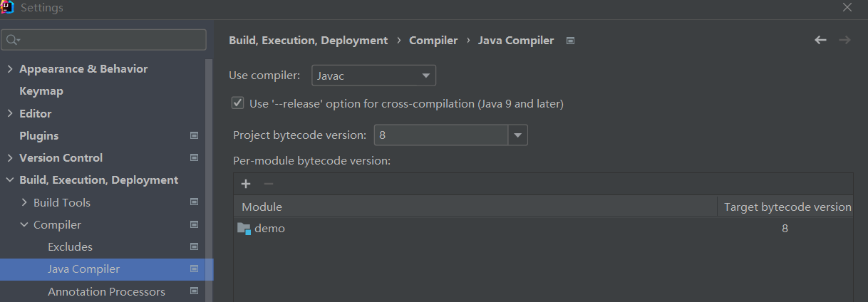This screenshot has height=302, width=868.
Task: Click the forward navigation arrow
Action: click(x=844, y=41)
